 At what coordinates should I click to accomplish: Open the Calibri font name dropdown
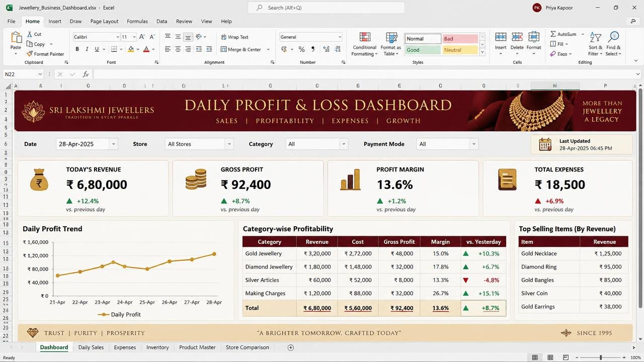click(118, 37)
